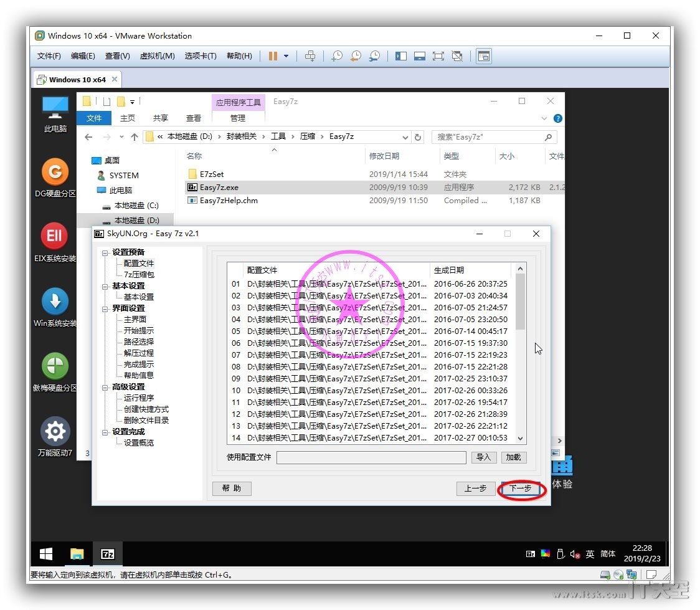Image resolution: width=700 pixels, height=610 pixels.
Task: Open the 管理 ribbon tab in Explorer
Action: (x=237, y=118)
